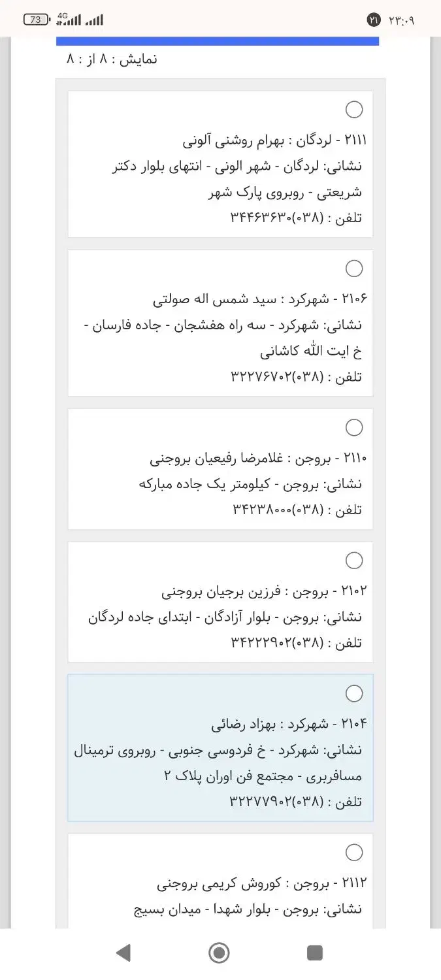Select radio button for 2106 Shahrekord entry
The height and width of the screenshot is (980, 441).
click(x=354, y=269)
